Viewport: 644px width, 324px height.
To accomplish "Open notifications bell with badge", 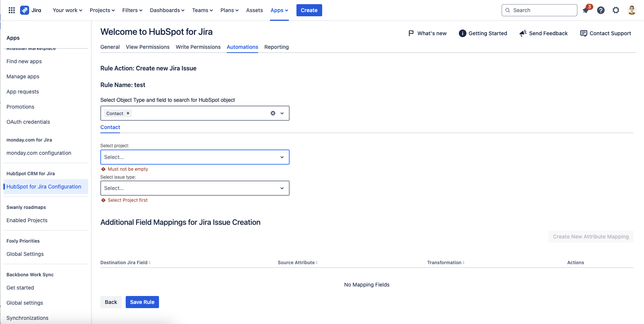I will [586, 10].
